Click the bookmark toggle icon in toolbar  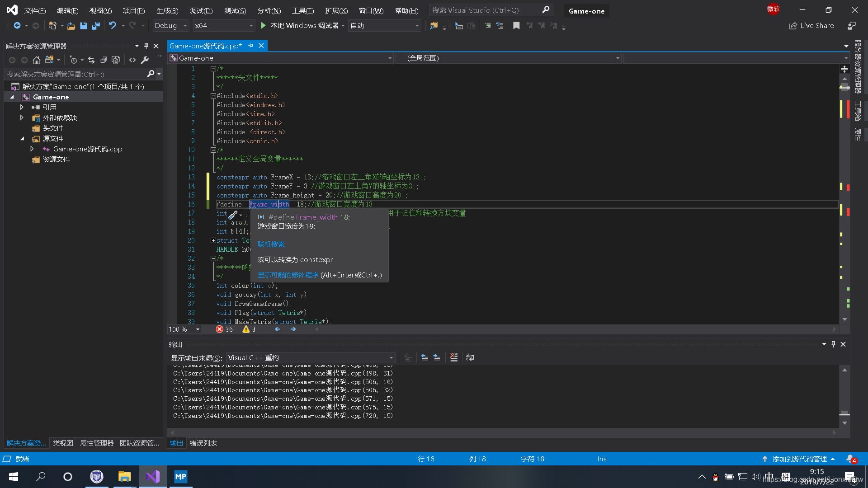tap(516, 26)
